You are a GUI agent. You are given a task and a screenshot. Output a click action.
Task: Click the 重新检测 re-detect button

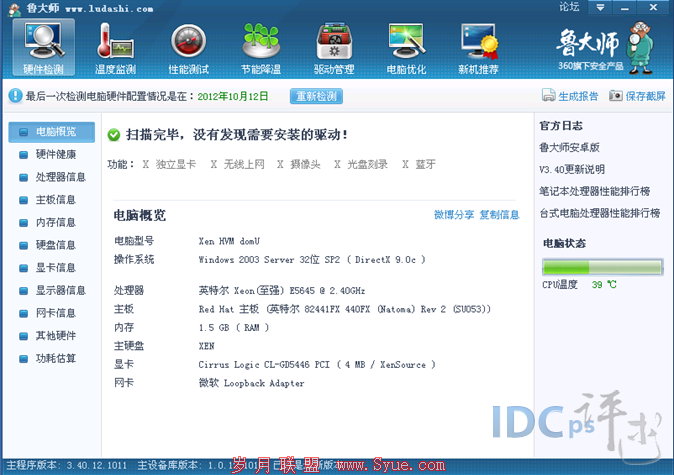click(316, 96)
